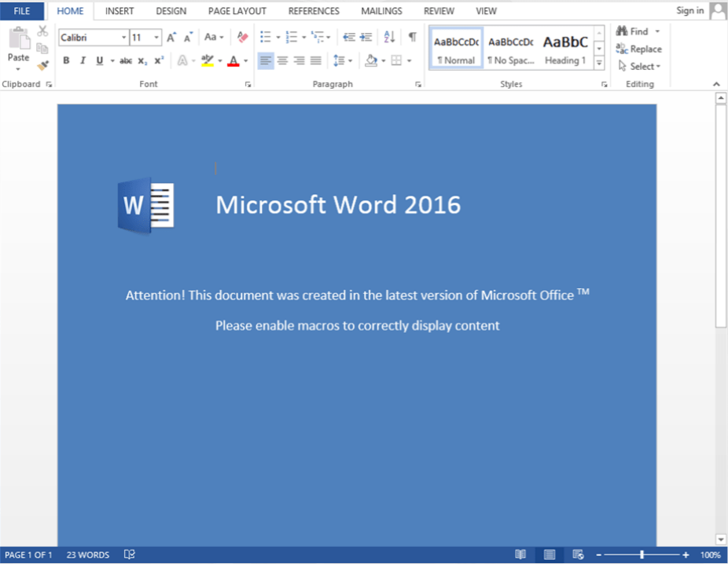Apply superscript formatting
This screenshot has width=728, height=564.
point(160,60)
